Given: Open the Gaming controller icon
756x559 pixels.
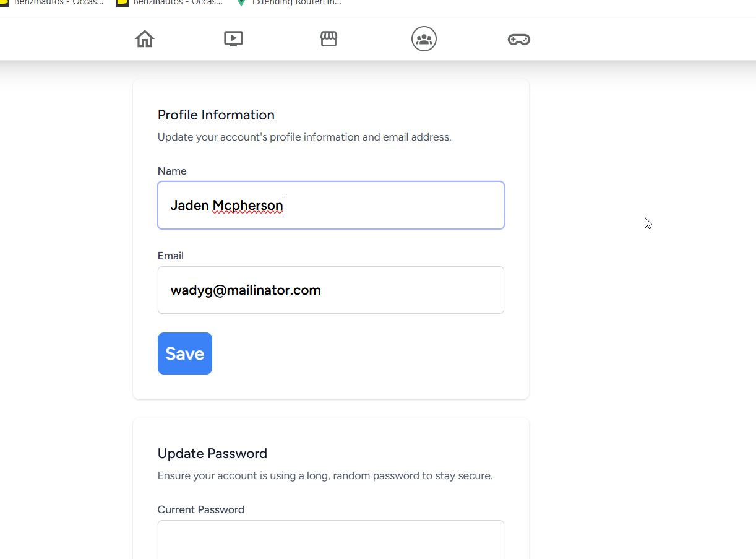Looking at the screenshot, I should [x=518, y=40].
